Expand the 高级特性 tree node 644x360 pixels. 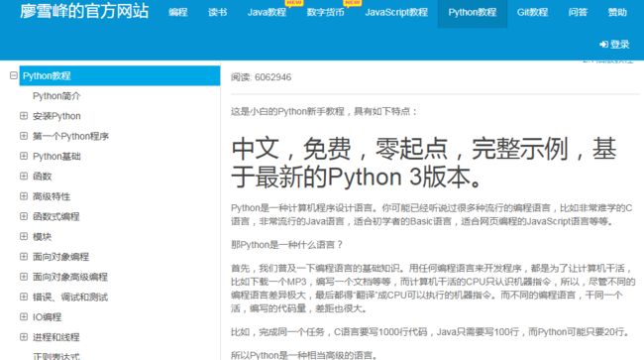click(x=24, y=196)
